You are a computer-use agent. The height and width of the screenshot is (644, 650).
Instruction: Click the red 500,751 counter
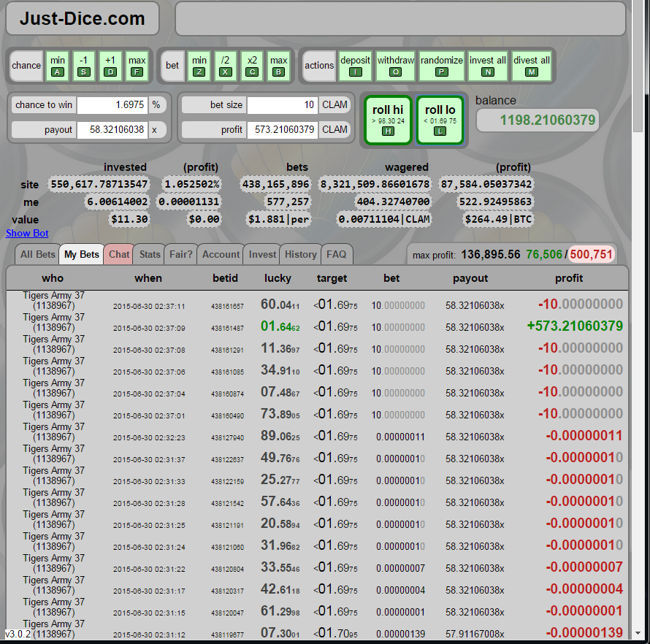[591, 254]
